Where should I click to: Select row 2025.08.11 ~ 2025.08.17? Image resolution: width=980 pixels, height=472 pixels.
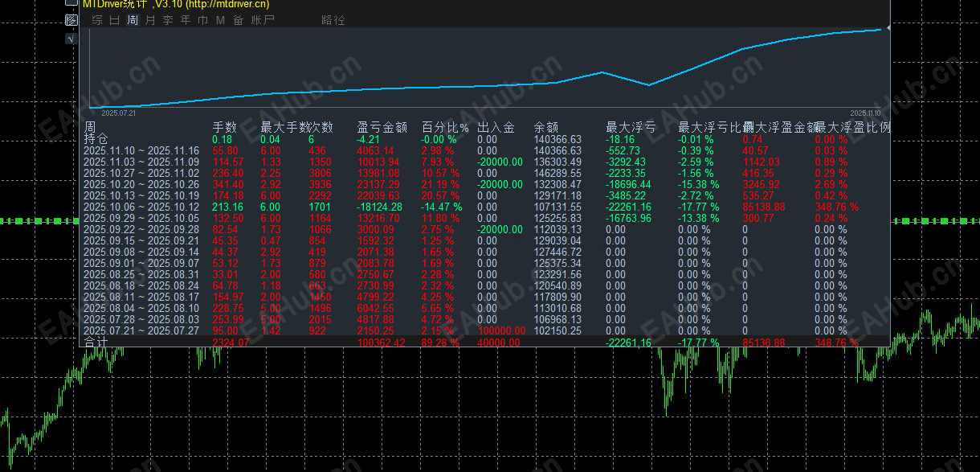click(x=141, y=297)
